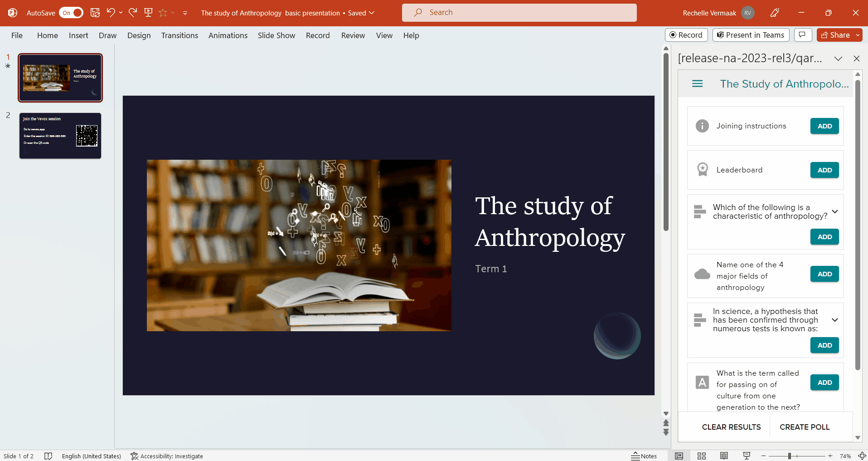Expand the hypothesis question in the Vevox panel

[x=834, y=320]
